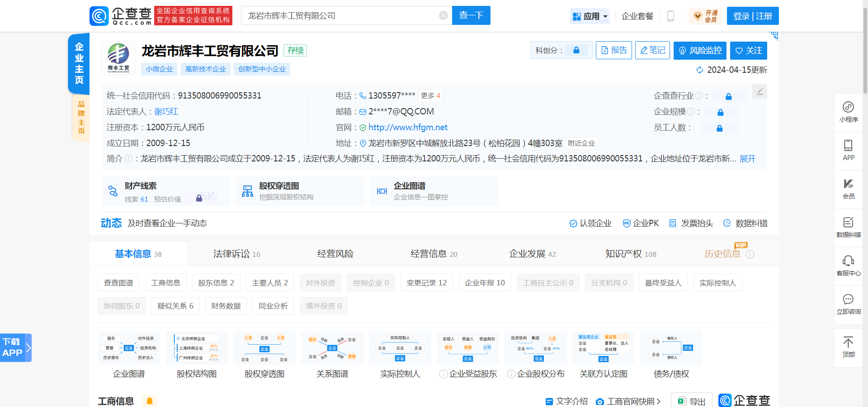Select 企业年报 10 sub-tab

485,283
